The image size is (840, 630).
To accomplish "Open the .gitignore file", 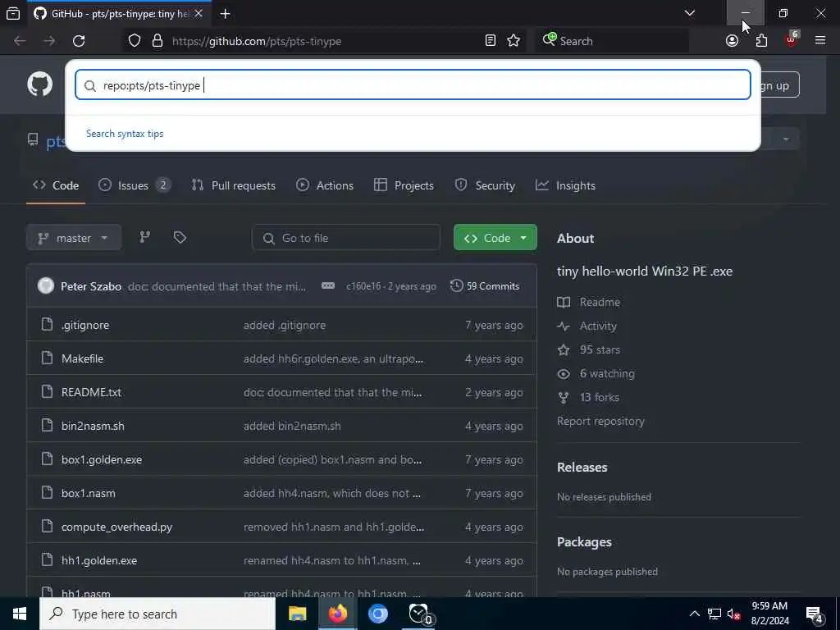I will coord(85,325).
